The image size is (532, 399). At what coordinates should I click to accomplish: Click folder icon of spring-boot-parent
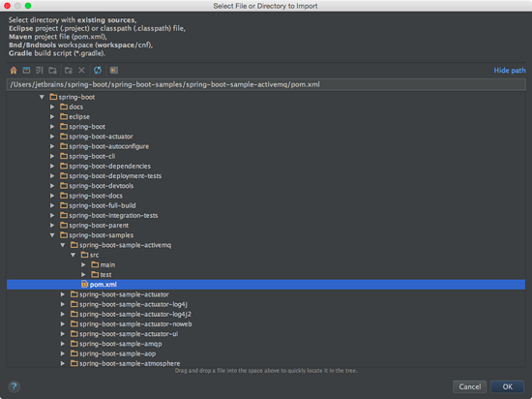point(64,225)
